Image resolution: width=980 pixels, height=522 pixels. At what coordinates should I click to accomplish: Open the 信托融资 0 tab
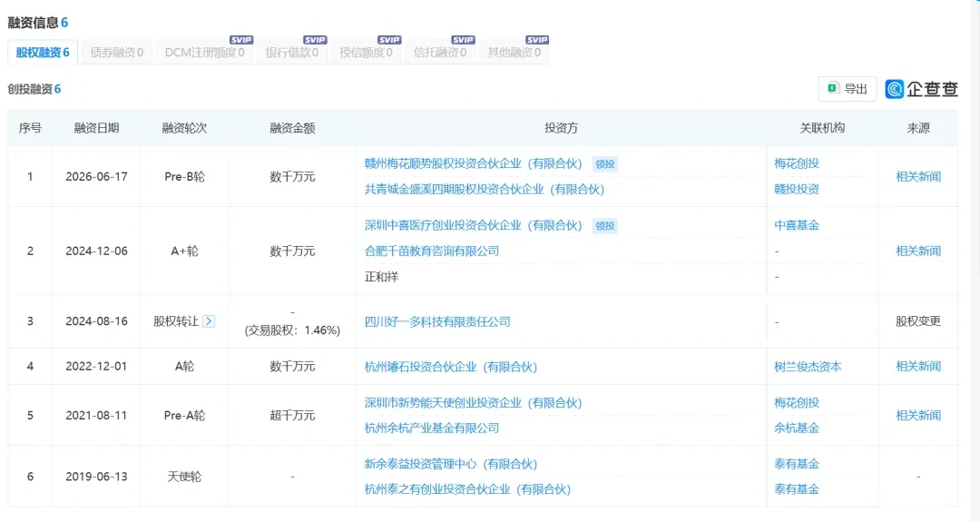click(x=440, y=53)
